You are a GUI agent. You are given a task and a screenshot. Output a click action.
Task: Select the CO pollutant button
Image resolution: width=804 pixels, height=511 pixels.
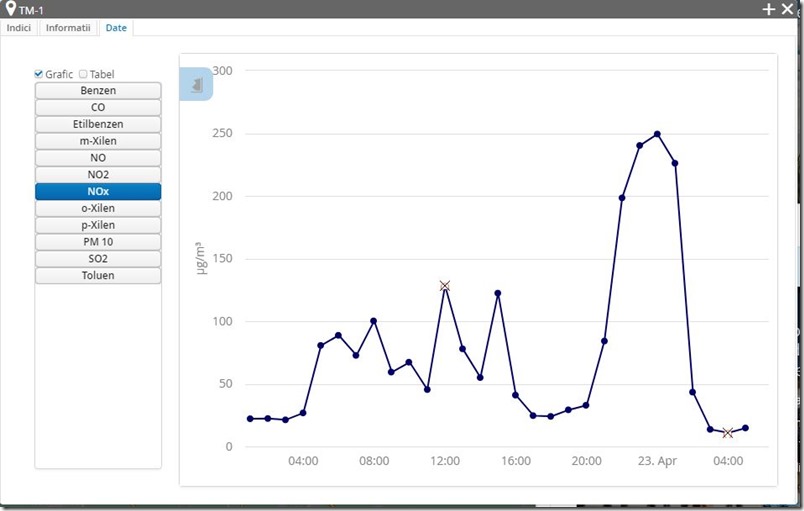98,108
